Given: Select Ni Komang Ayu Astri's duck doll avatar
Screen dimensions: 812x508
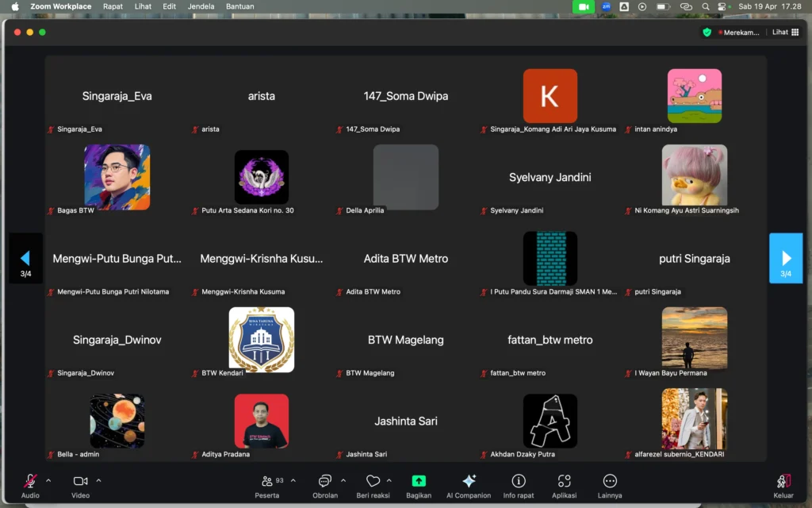Looking at the screenshot, I should pyautogui.click(x=695, y=175).
